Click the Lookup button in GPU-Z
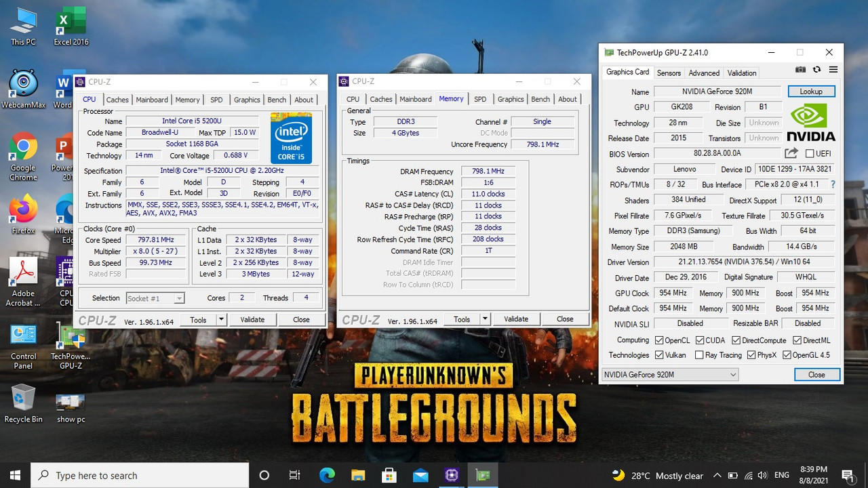Screen dimensions: 868x488 811,91
